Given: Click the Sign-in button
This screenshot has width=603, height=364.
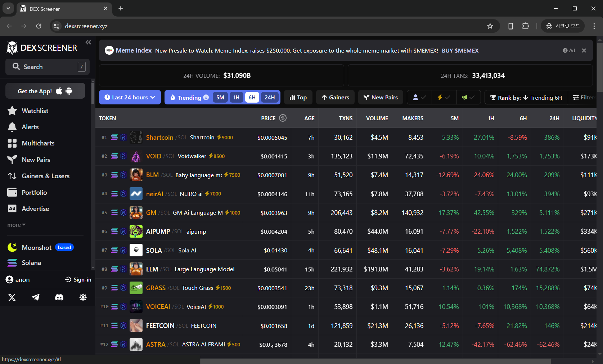Looking at the screenshot, I should (78, 279).
